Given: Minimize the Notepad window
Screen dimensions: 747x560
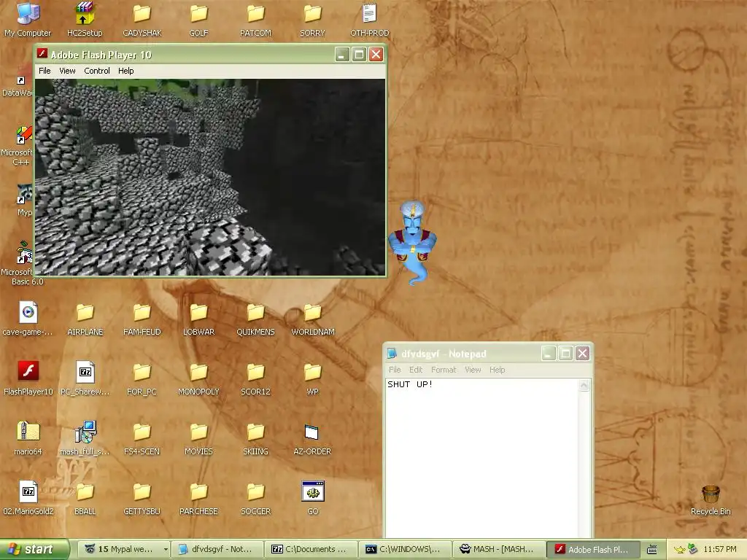Looking at the screenshot, I should pos(548,354).
